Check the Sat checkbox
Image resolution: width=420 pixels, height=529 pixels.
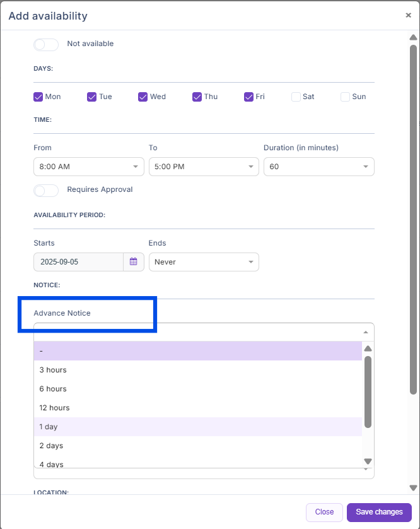296,97
